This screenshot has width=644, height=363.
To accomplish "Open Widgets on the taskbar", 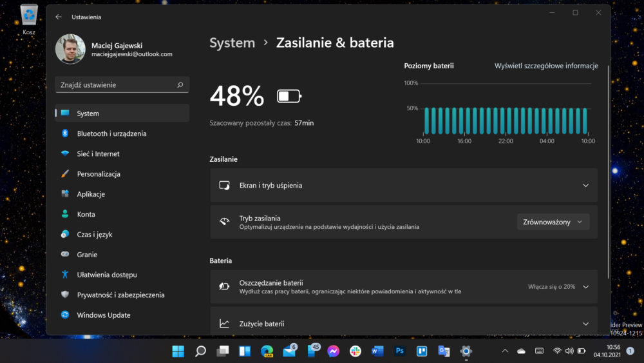I will [245, 351].
